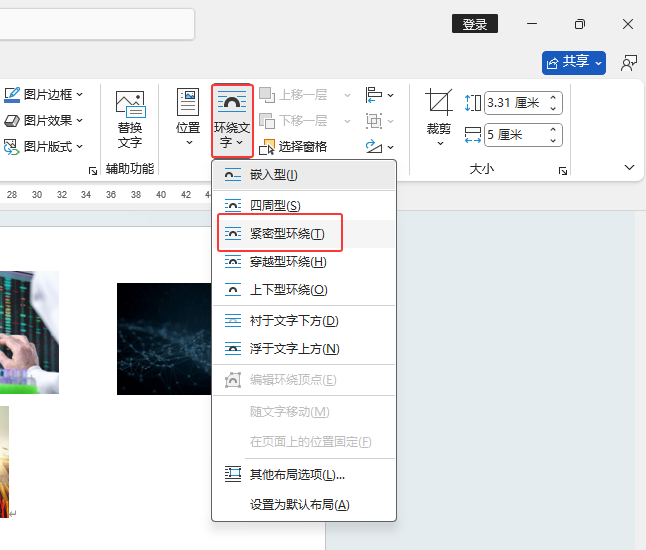This screenshot has height=550, width=646.
Task: Decrease shape height with down stepper
Action: point(553,108)
